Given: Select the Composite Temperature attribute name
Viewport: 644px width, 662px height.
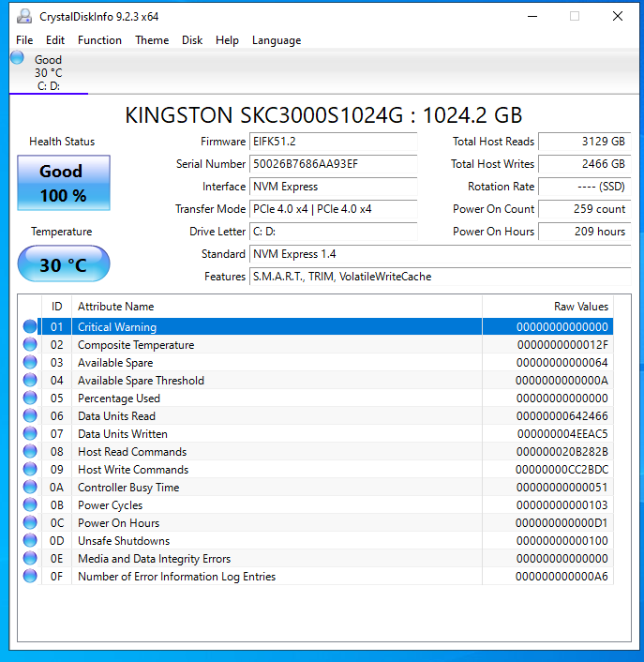Looking at the screenshot, I should [136, 345].
